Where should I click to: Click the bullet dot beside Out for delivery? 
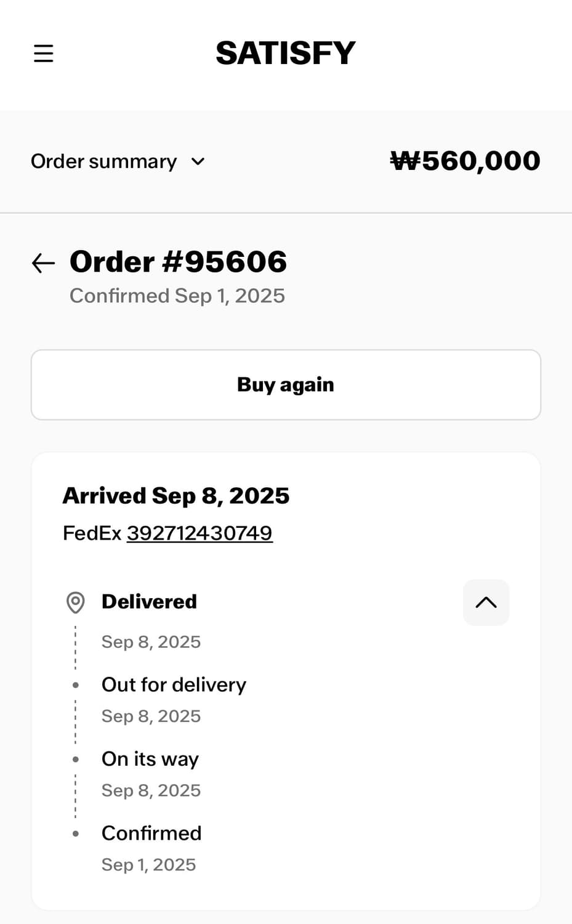coord(76,685)
